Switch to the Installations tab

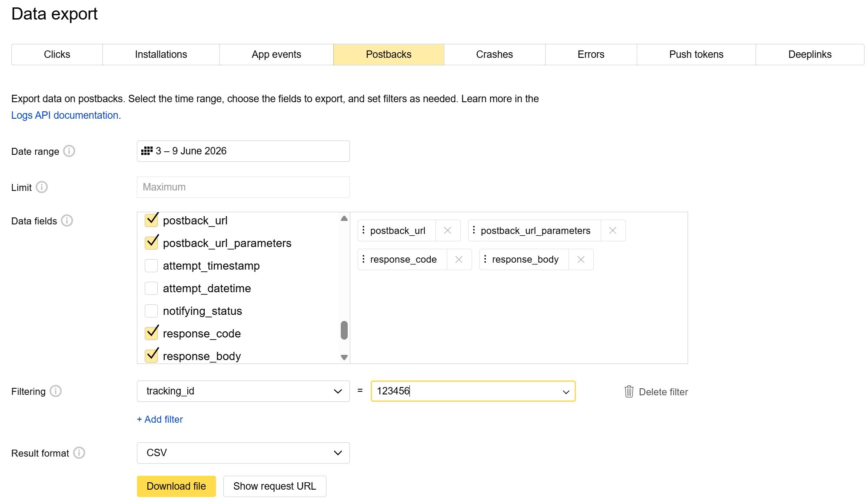click(161, 54)
